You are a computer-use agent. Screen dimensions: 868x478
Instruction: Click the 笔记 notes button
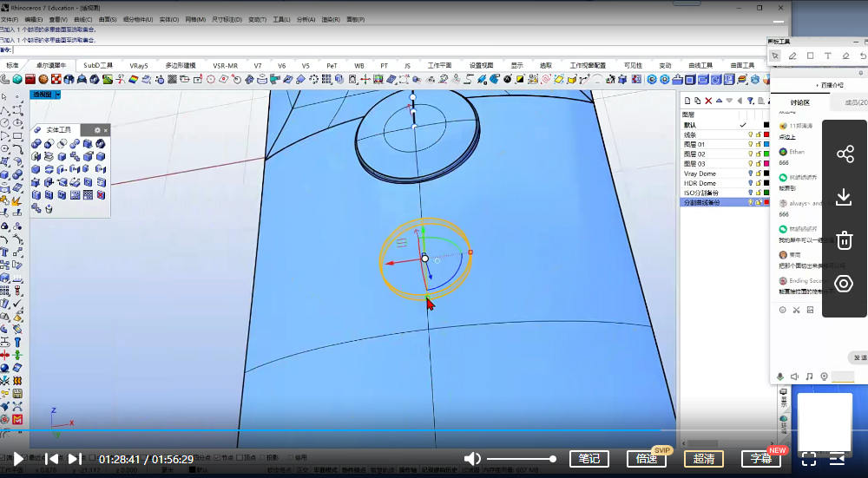(x=589, y=459)
